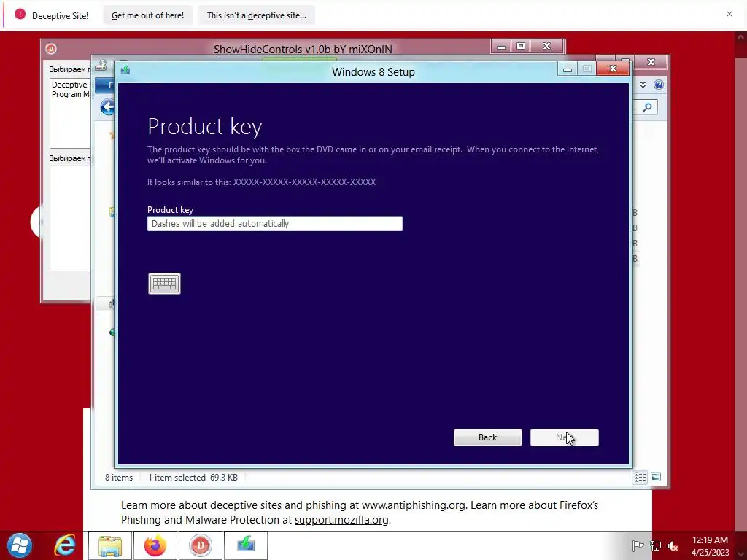The image size is (747, 560).
Task: Switch to ShowHideControls taskbar button
Action: (x=200, y=545)
